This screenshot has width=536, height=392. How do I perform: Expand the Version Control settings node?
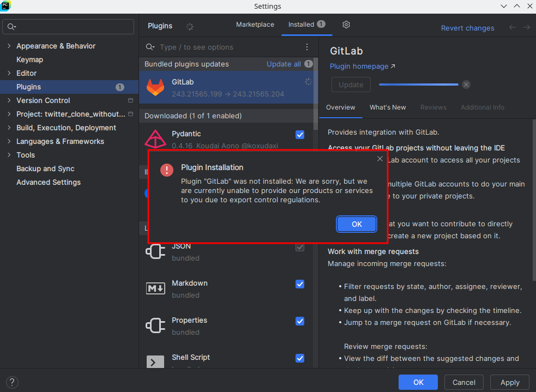tap(9, 100)
